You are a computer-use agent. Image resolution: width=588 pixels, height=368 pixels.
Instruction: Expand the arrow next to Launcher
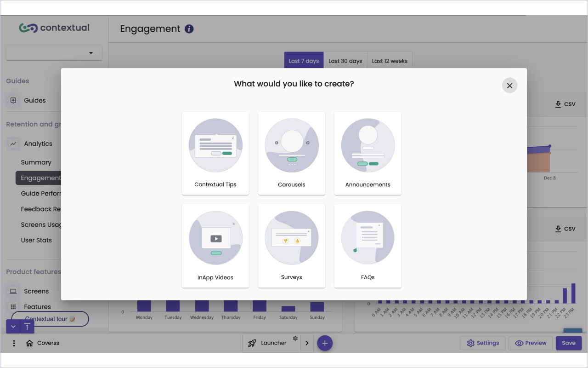click(x=307, y=343)
